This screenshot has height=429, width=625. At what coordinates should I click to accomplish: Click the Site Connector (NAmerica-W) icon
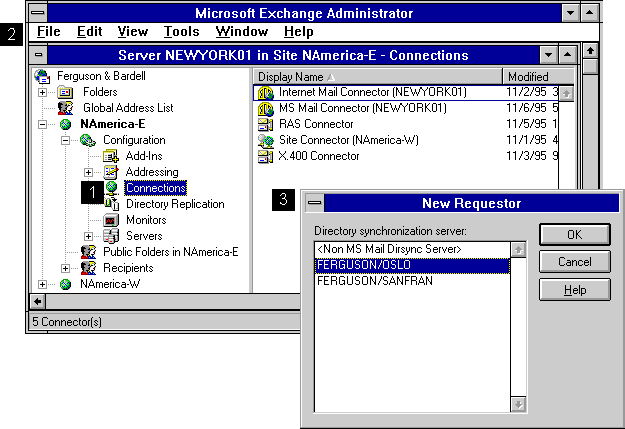coord(265,140)
